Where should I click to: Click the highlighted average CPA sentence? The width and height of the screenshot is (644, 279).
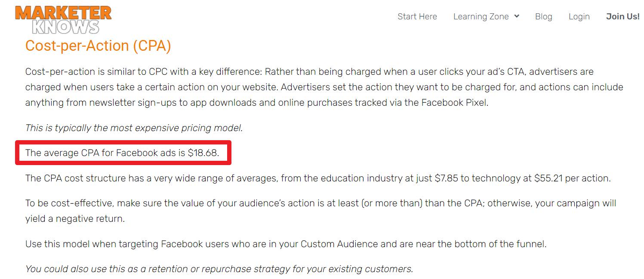click(x=122, y=153)
